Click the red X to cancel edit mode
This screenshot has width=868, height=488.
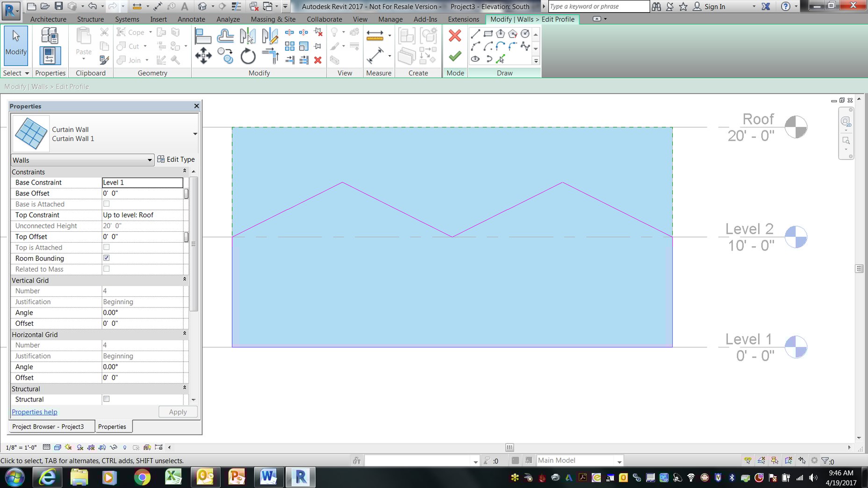pyautogui.click(x=454, y=35)
